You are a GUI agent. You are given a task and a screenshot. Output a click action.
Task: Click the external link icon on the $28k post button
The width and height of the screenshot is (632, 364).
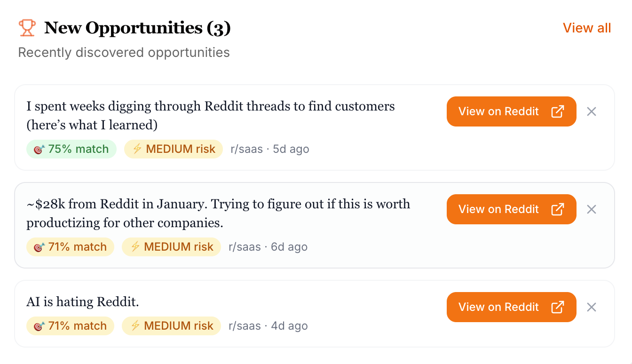(x=558, y=209)
